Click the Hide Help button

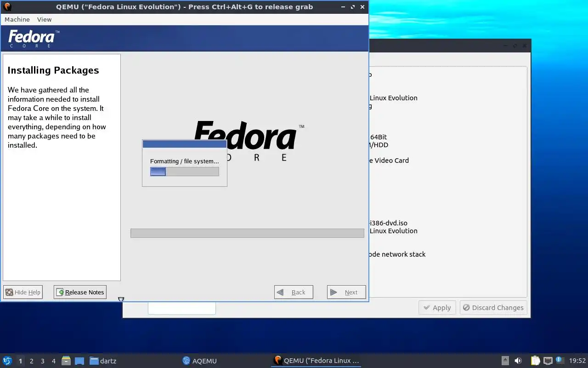(x=23, y=292)
